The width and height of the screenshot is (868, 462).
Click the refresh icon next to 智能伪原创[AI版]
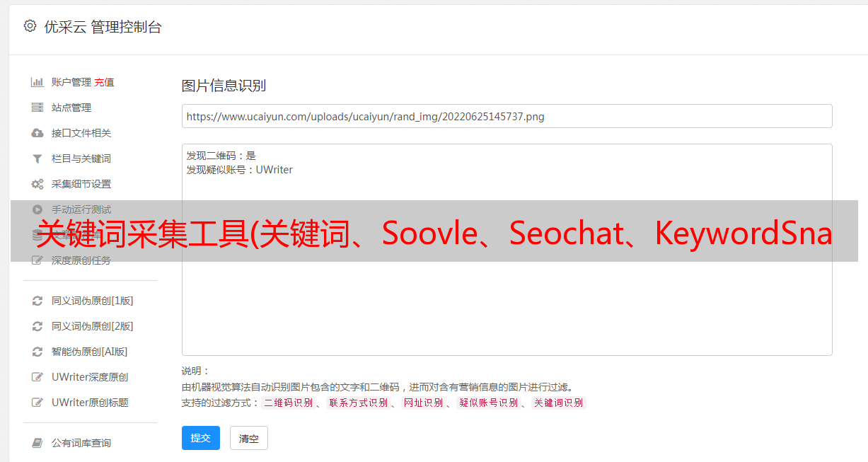(x=37, y=352)
